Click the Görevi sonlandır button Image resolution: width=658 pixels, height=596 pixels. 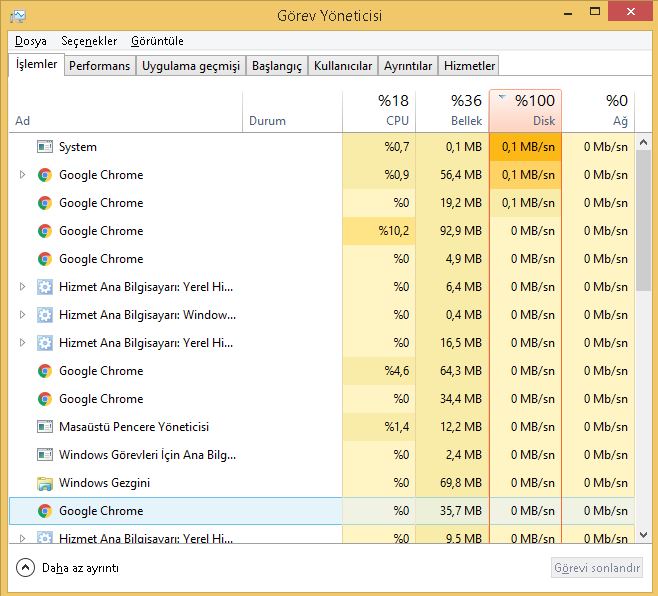[x=597, y=568]
